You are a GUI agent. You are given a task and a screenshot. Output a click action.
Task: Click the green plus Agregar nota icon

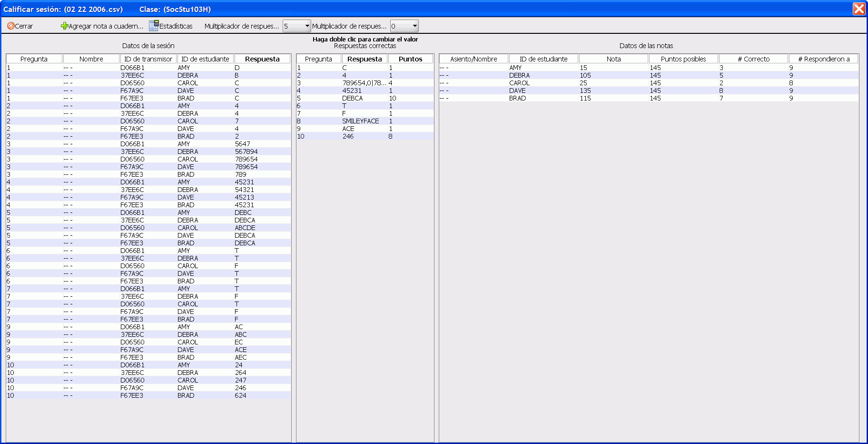[x=65, y=26]
